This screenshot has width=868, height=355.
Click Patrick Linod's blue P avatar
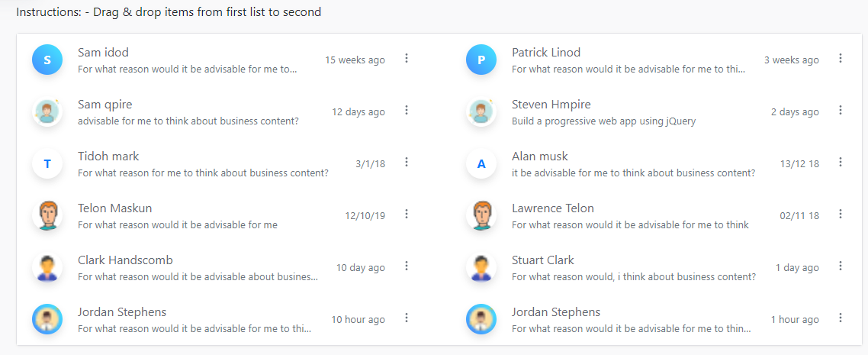[481, 60]
